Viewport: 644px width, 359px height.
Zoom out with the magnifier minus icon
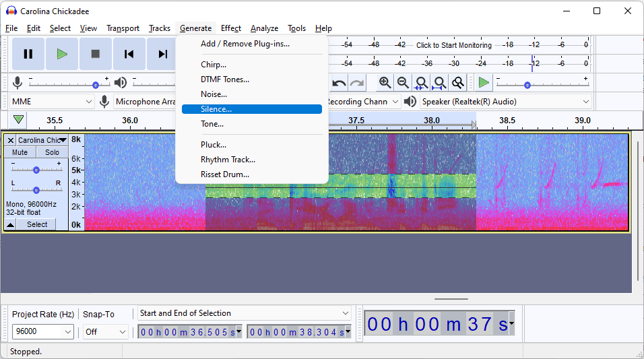point(403,83)
